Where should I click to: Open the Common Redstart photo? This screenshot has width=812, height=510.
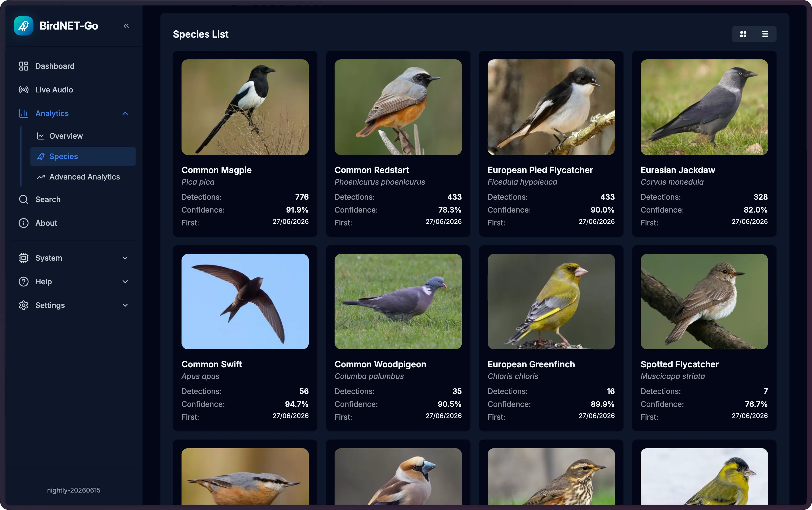pyautogui.click(x=398, y=107)
